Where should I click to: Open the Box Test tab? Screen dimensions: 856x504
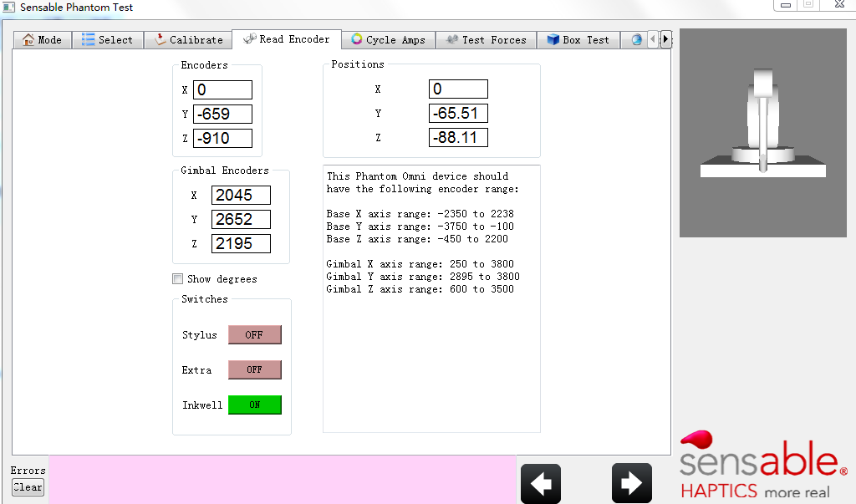pos(578,40)
